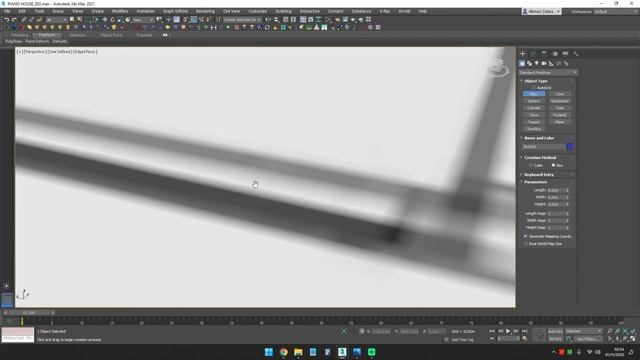Open the Create tab of command panel

522,53
